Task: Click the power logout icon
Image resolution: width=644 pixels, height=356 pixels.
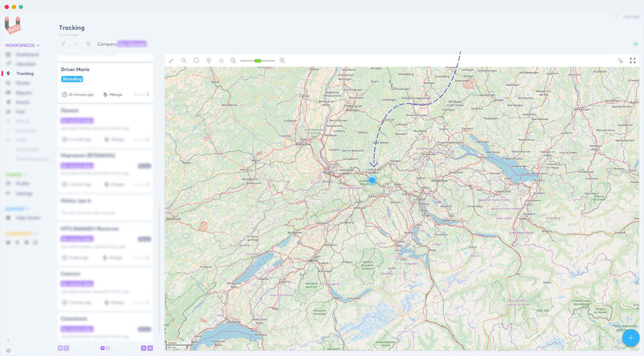Action: tap(8, 351)
